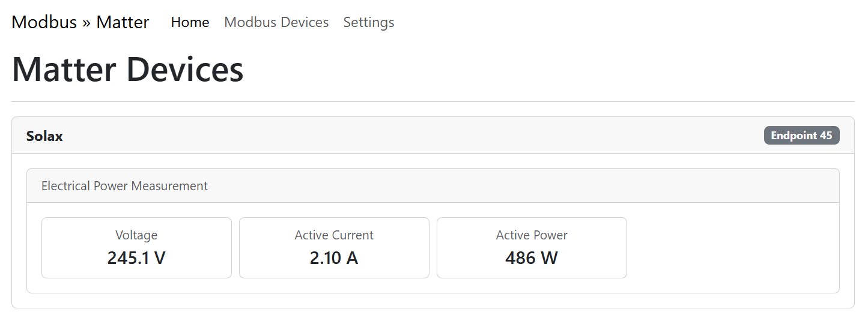Click the Endpoint 45 badge
This screenshot has width=868, height=318.
[801, 136]
